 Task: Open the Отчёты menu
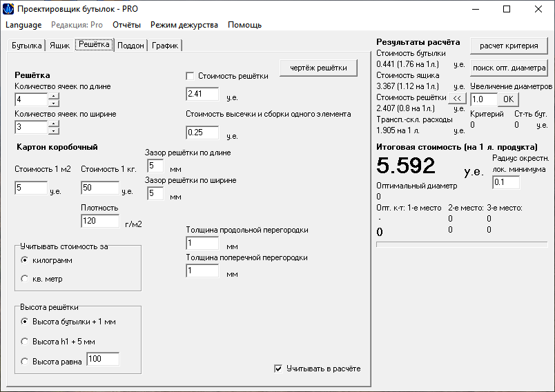click(x=126, y=25)
